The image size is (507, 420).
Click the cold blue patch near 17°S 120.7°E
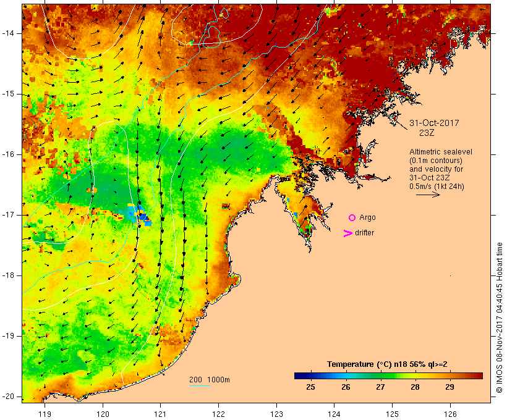click(x=139, y=214)
